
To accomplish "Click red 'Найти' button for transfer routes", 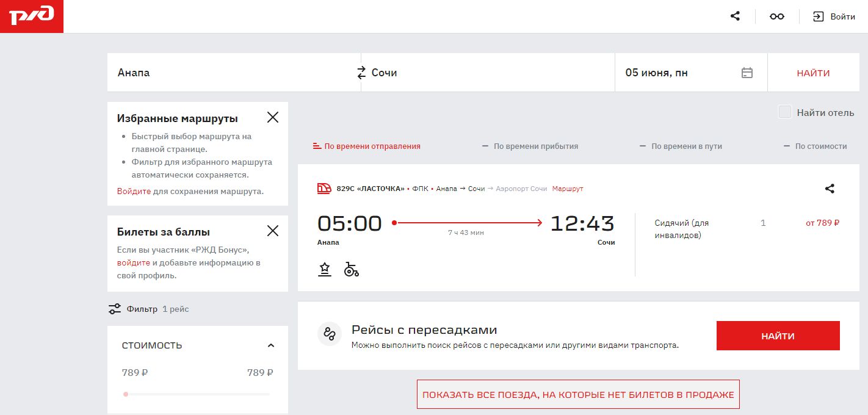I will [x=778, y=336].
